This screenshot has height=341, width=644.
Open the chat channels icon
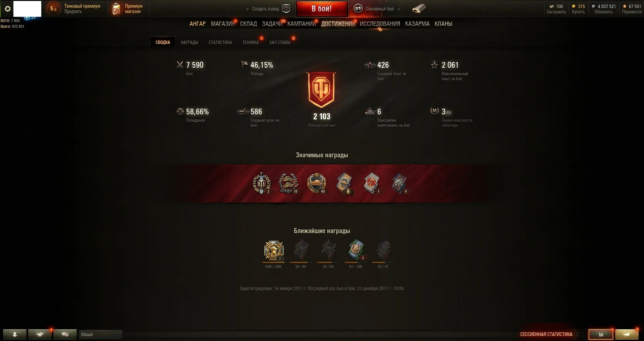[x=65, y=334]
